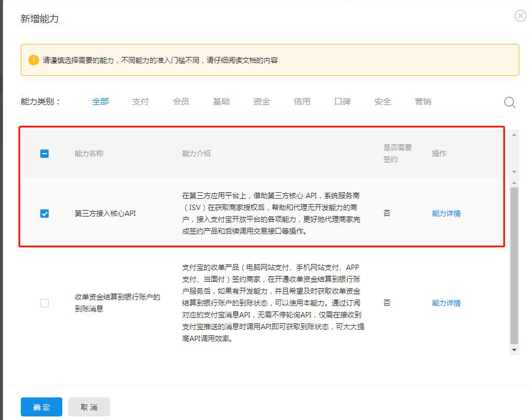Click the 新增能力 dialog title

pos(40,18)
